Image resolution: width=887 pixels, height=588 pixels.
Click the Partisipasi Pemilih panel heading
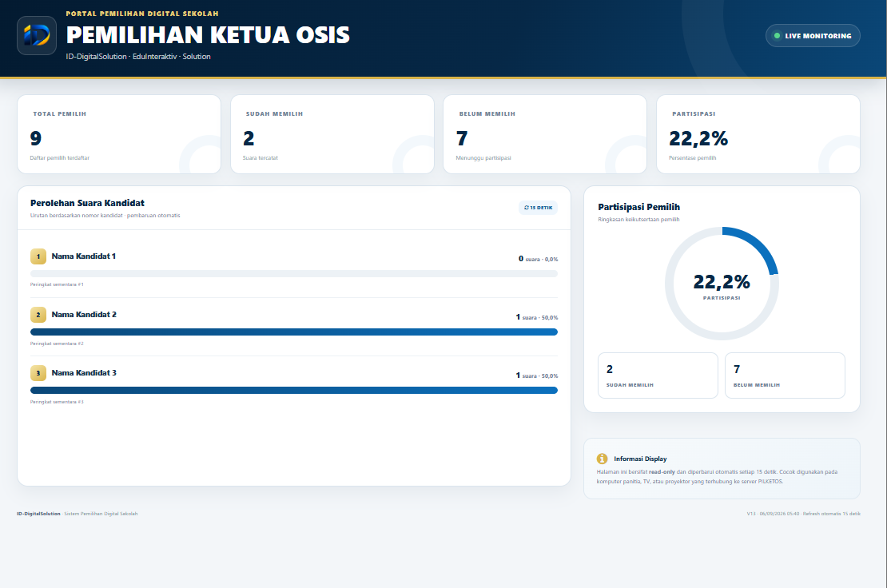pyautogui.click(x=638, y=207)
